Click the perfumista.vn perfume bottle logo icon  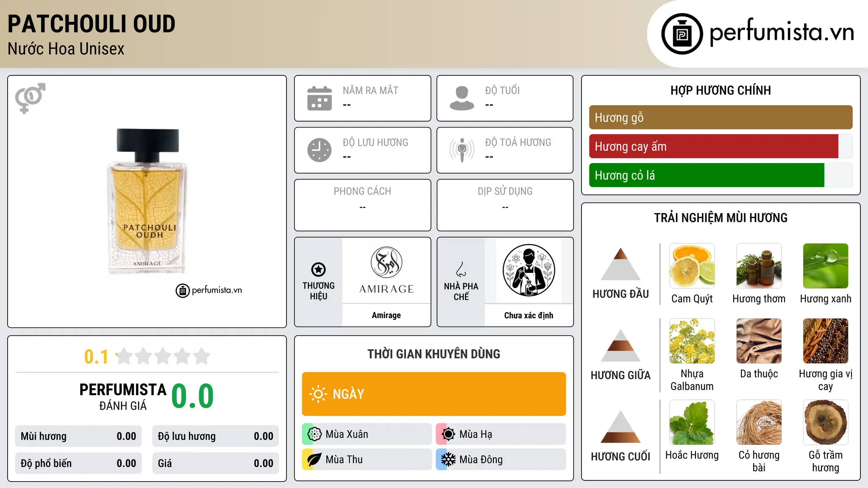(682, 34)
